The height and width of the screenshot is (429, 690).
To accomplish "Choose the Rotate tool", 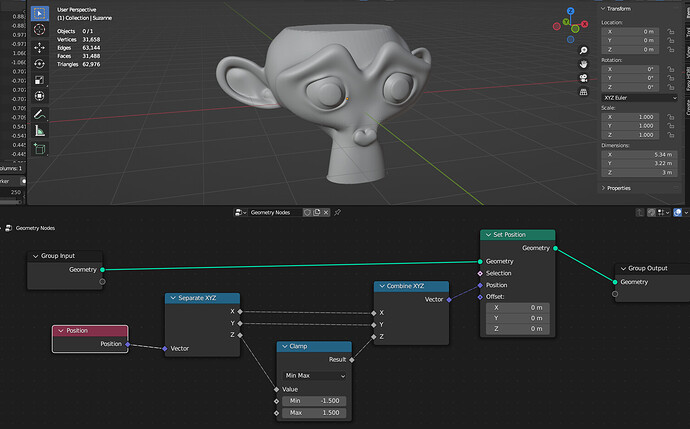I will pos(40,64).
